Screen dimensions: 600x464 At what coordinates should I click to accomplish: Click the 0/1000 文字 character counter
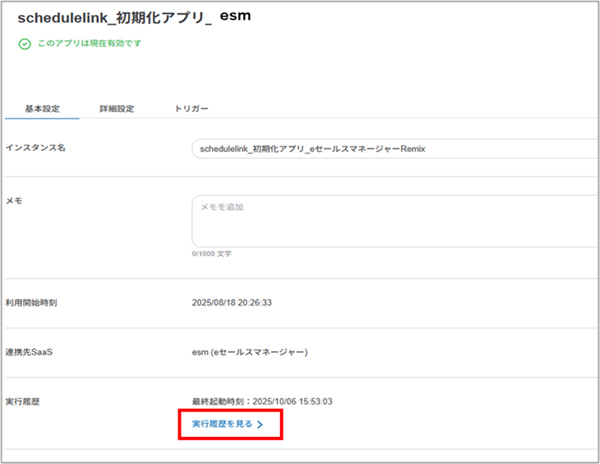(211, 254)
